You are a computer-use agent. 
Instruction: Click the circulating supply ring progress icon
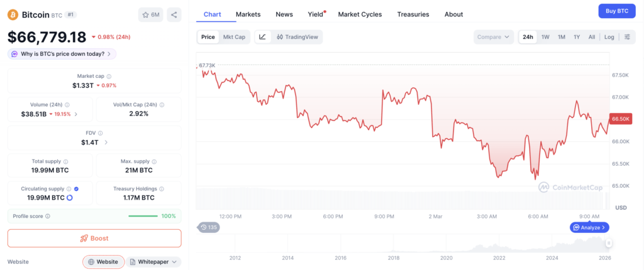[x=69, y=198]
